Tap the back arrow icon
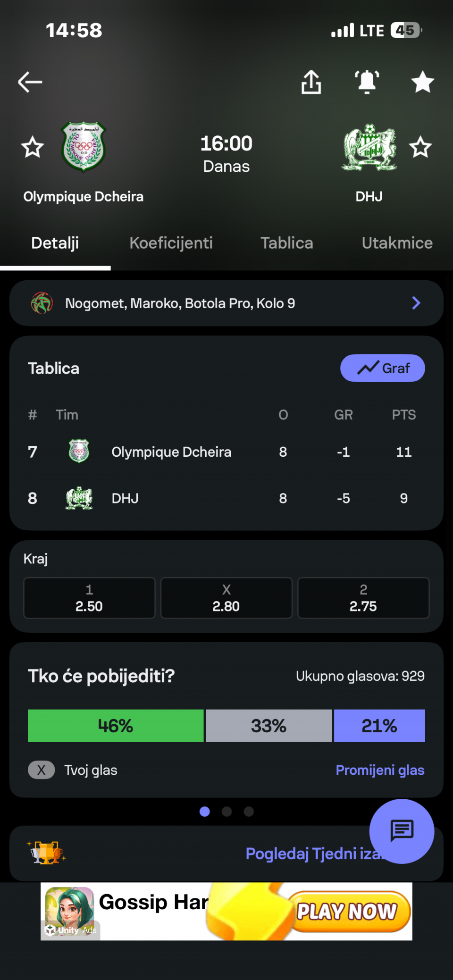This screenshot has height=980, width=453. (x=30, y=82)
